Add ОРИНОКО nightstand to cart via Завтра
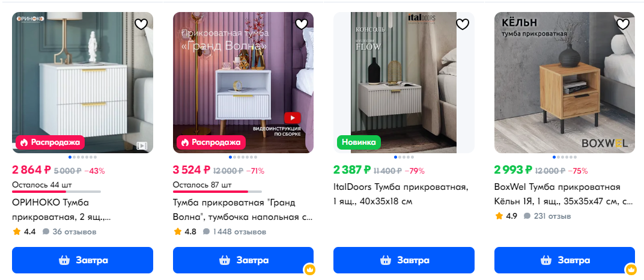 pos(82,260)
